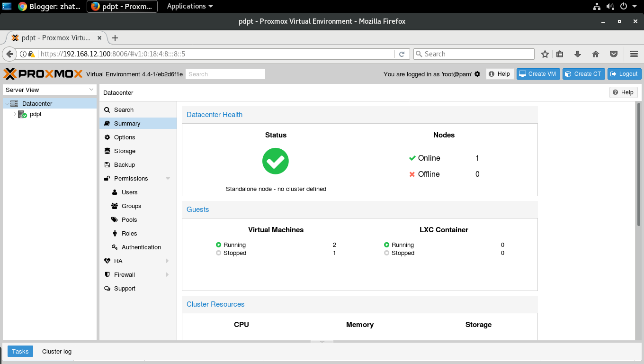The image size is (644, 364).
Task: Open the Server View dropdown
Action: pos(50,90)
